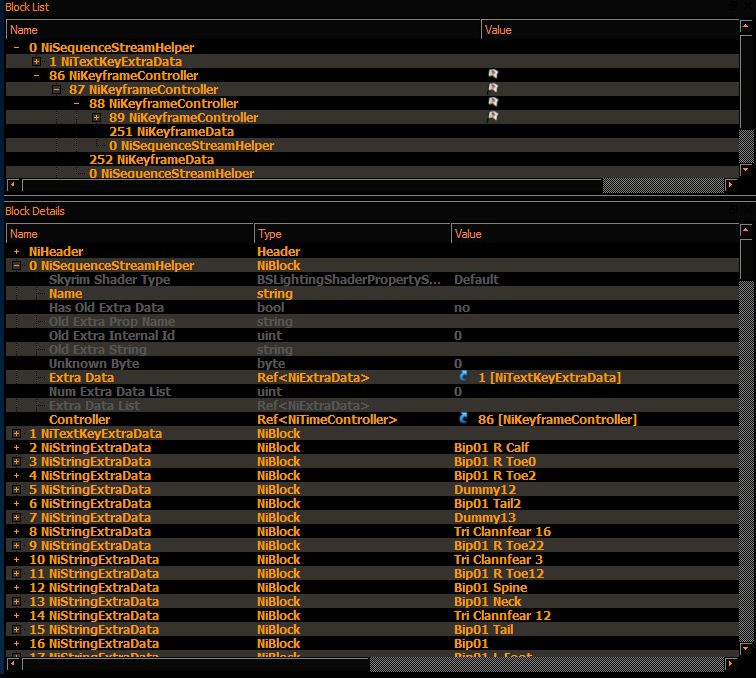Select the Unknown Byte row
Image resolution: width=756 pixels, height=678 pixels.
point(372,364)
